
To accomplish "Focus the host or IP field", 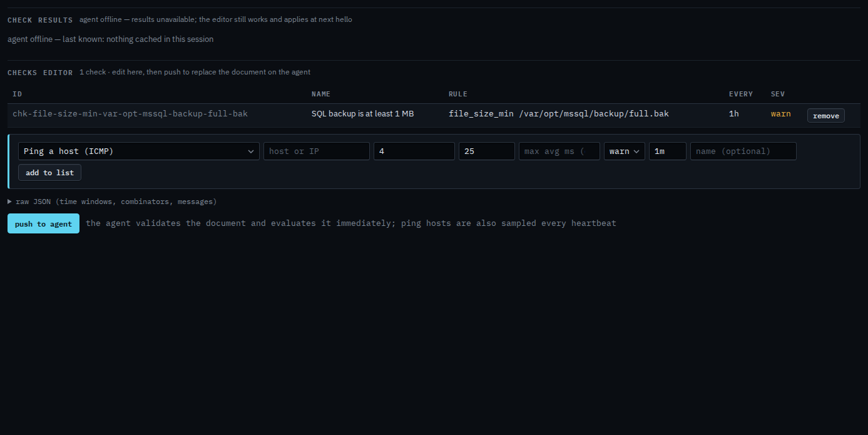I will point(317,151).
